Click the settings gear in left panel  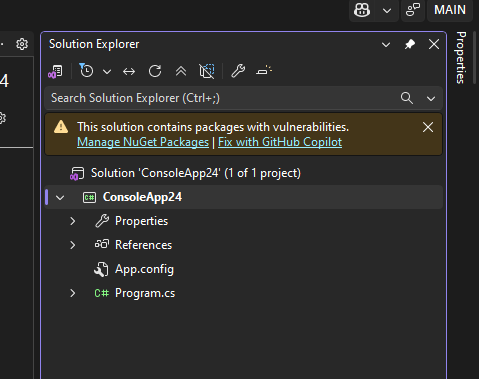pos(22,44)
